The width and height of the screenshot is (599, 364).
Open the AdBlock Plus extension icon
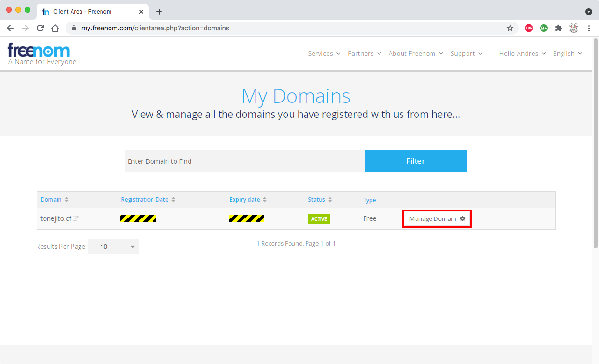(529, 28)
